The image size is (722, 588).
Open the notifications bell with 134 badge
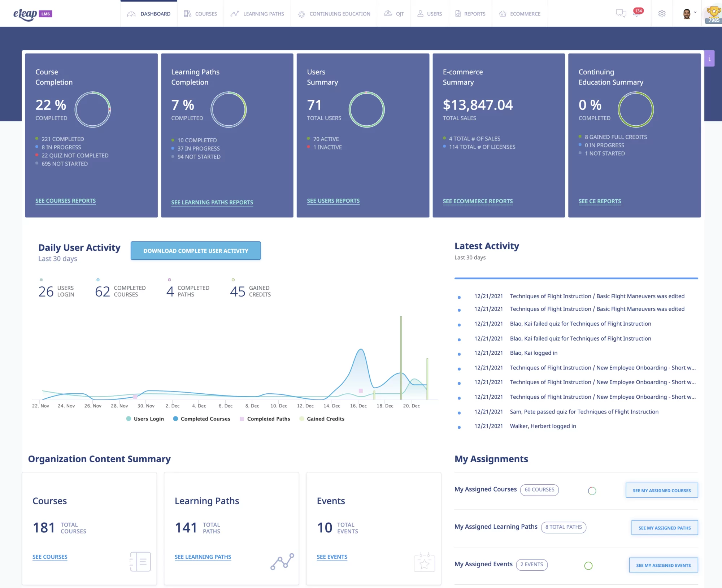(638, 13)
